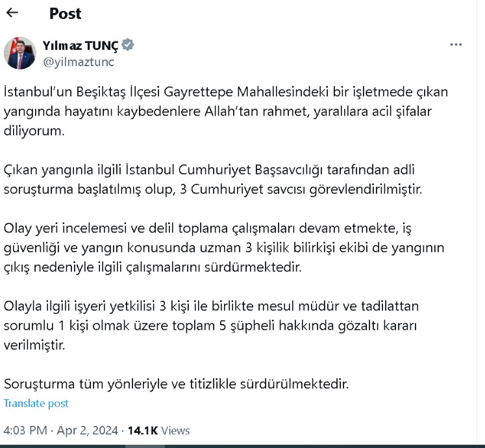Screen dimensions: 485x448
Task: Click the Yılmaz TUNÇ display name
Action: (81, 45)
